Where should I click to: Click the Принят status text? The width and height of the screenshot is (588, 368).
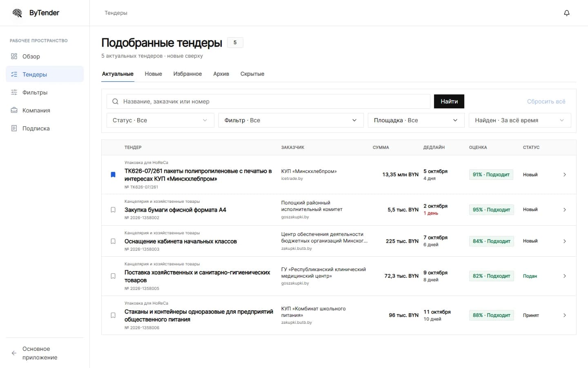(531, 315)
